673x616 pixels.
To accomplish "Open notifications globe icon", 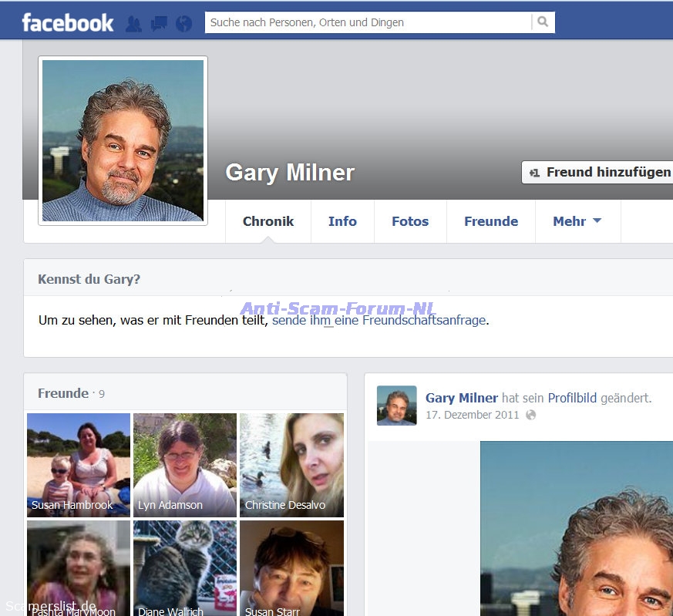I will [183, 24].
